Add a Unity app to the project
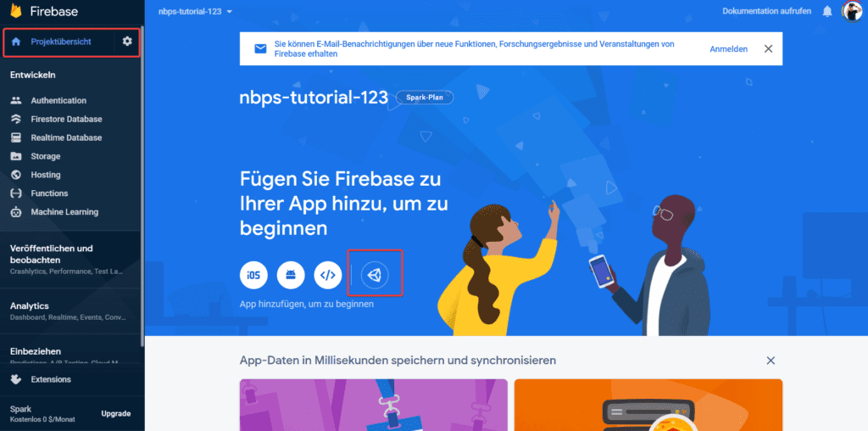 tap(375, 275)
